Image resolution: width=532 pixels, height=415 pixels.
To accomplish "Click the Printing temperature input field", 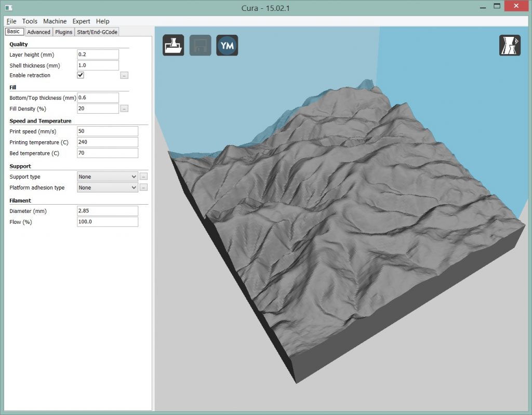I will pyautogui.click(x=107, y=142).
